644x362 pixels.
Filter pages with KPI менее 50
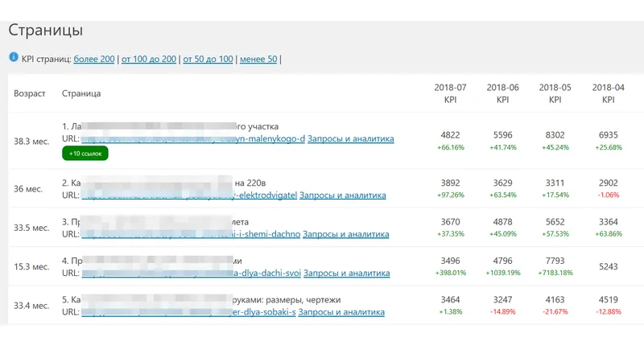click(x=258, y=59)
